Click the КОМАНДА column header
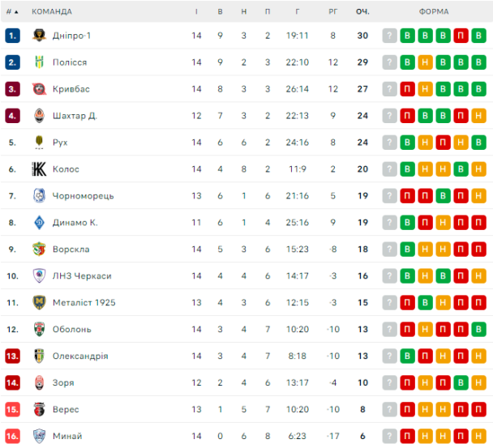 [52, 11]
